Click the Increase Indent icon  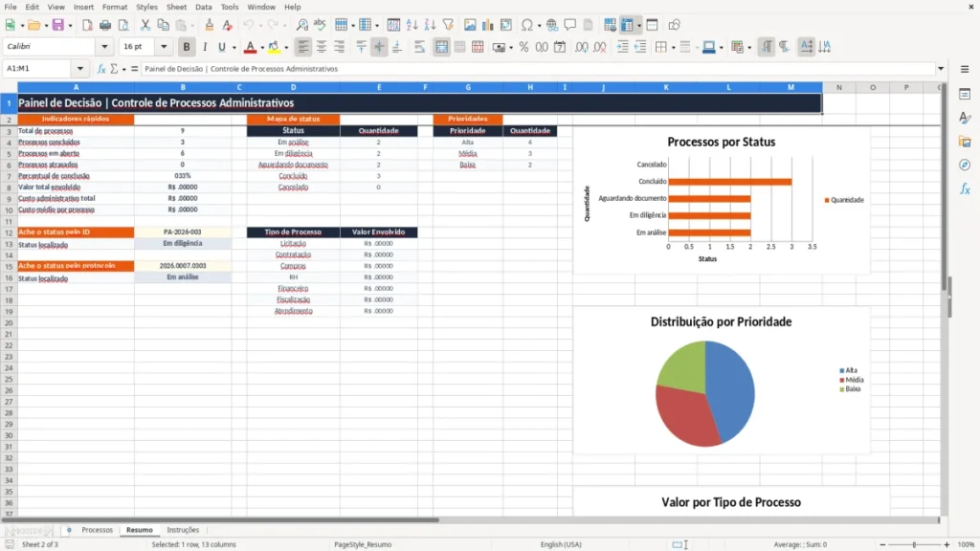622,47
